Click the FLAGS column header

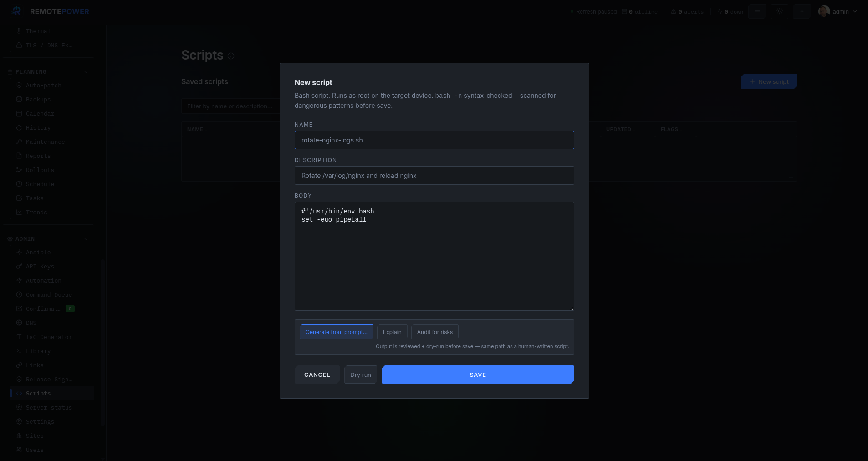coord(669,130)
